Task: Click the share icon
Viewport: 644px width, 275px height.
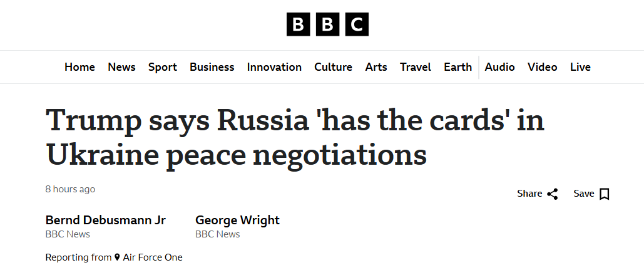Action: point(553,194)
